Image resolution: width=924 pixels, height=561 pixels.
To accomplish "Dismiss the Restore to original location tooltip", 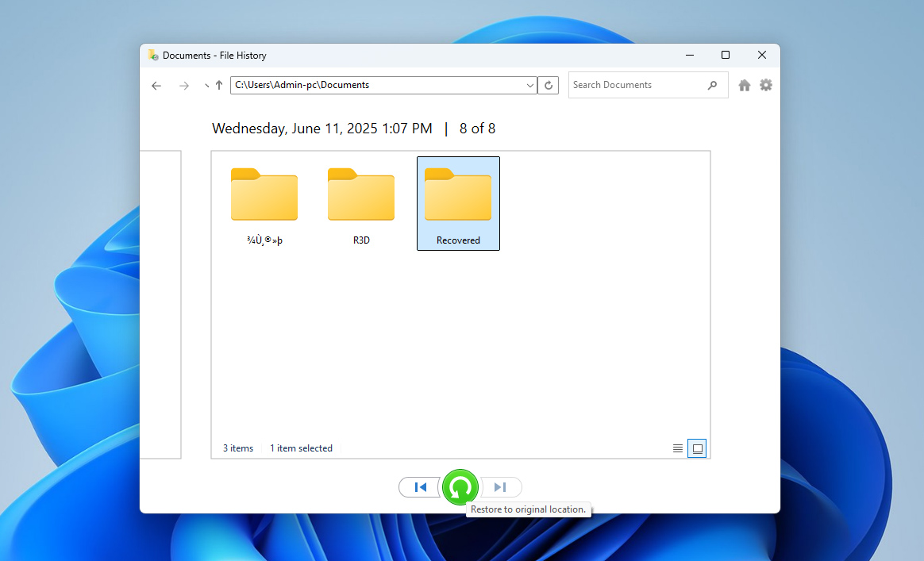I will (x=528, y=509).
